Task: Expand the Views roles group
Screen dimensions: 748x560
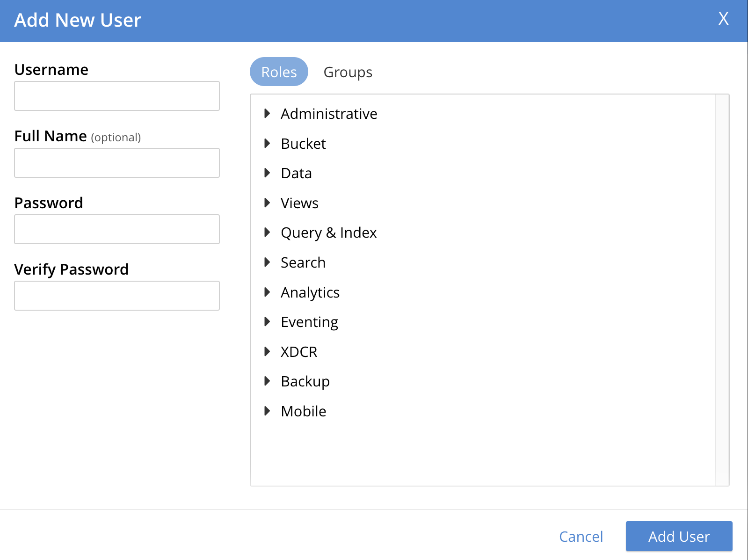Action: tap(268, 203)
